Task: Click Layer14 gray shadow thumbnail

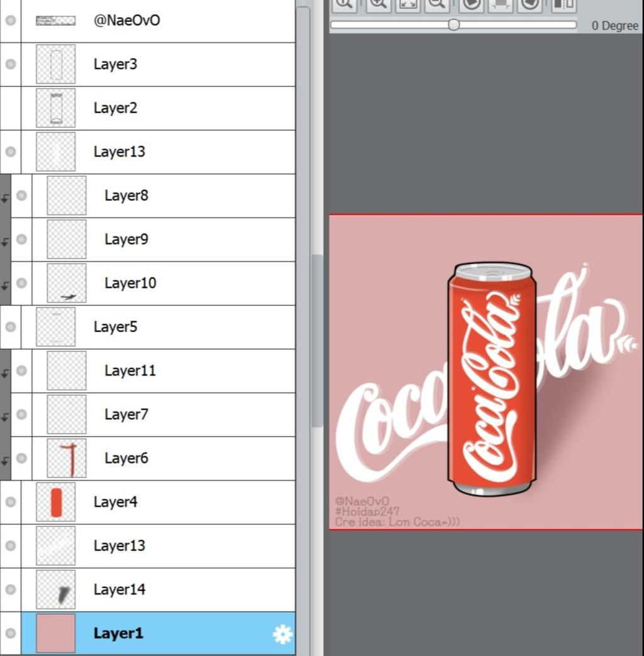Action: click(x=55, y=589)
